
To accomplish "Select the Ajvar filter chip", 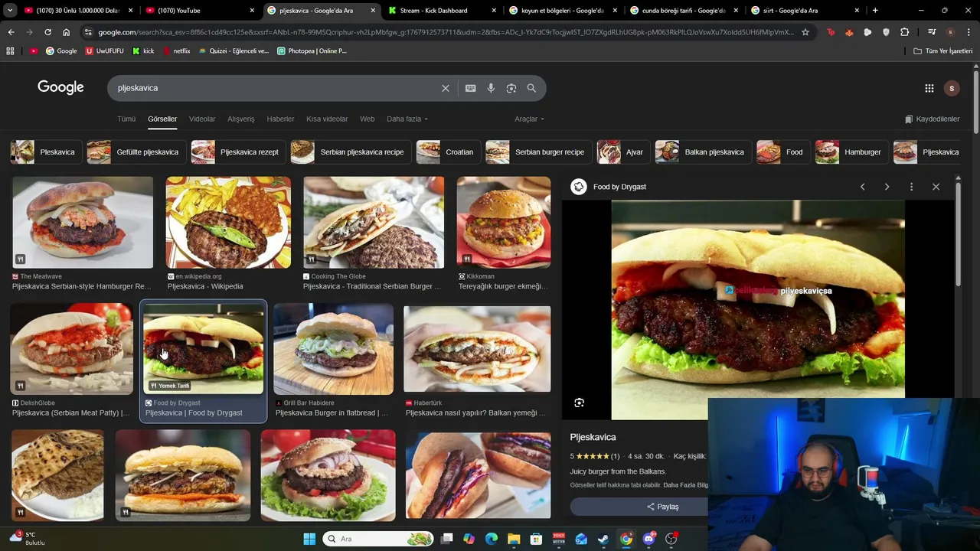I will [x=622, y=152].
